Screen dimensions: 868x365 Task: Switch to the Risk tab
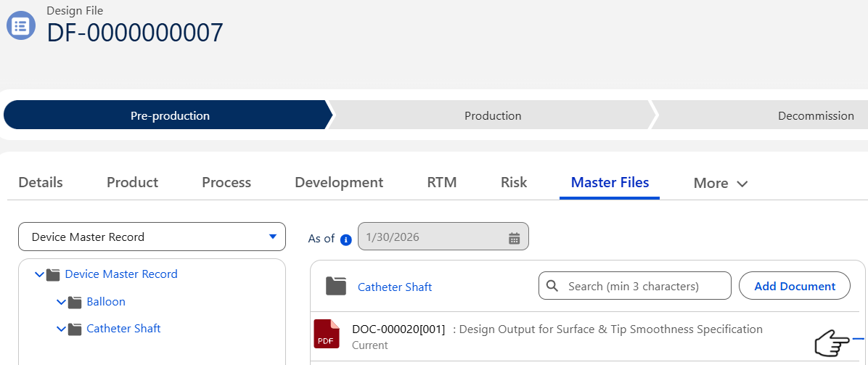[x=514, y=182]
